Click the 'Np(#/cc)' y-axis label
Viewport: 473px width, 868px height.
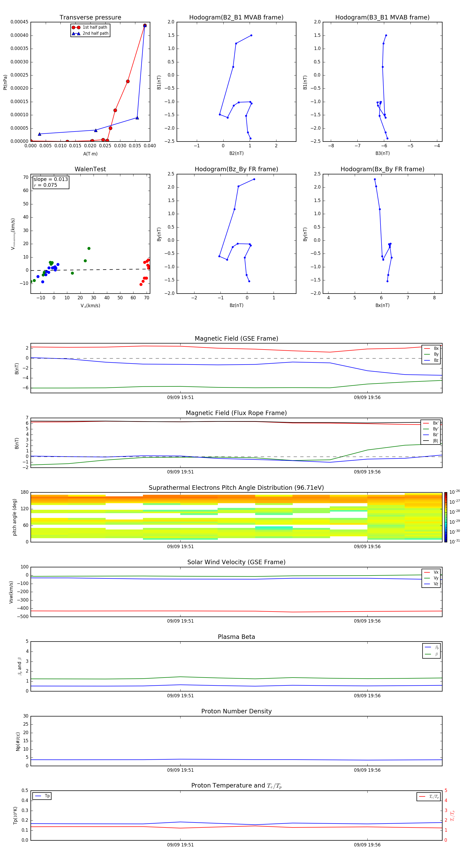coord(18,741)
